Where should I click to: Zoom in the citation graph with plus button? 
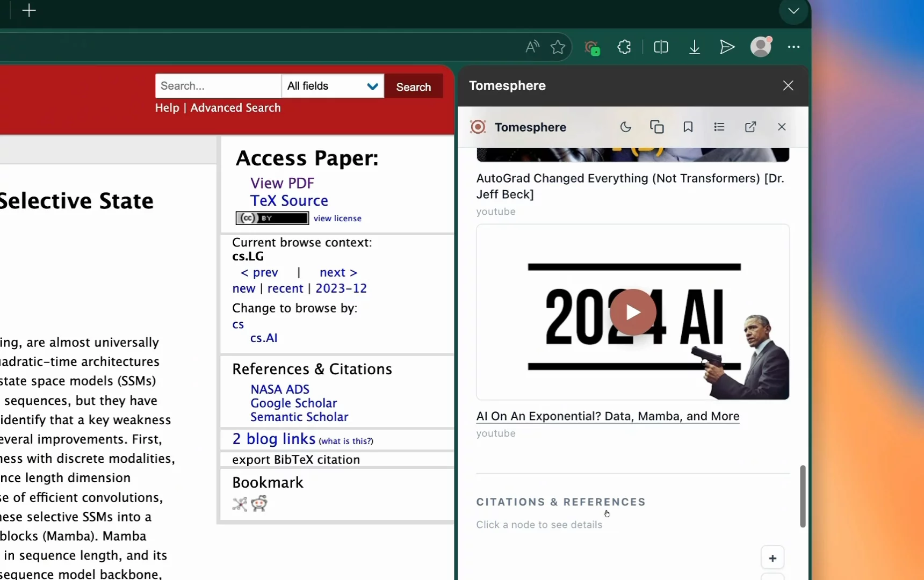click(773, 559)
